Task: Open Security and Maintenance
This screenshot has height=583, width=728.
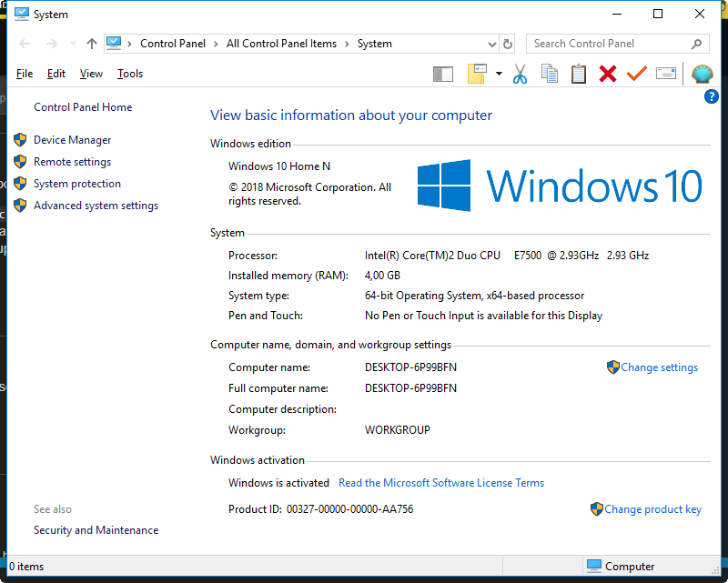Action: click(96, 530)
